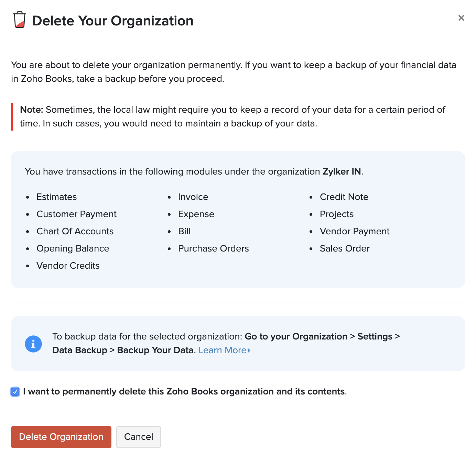Click the trash bin icon in header
Image resolution: width=476 pixels, height=457 pixels.
(x=20, y=20)
